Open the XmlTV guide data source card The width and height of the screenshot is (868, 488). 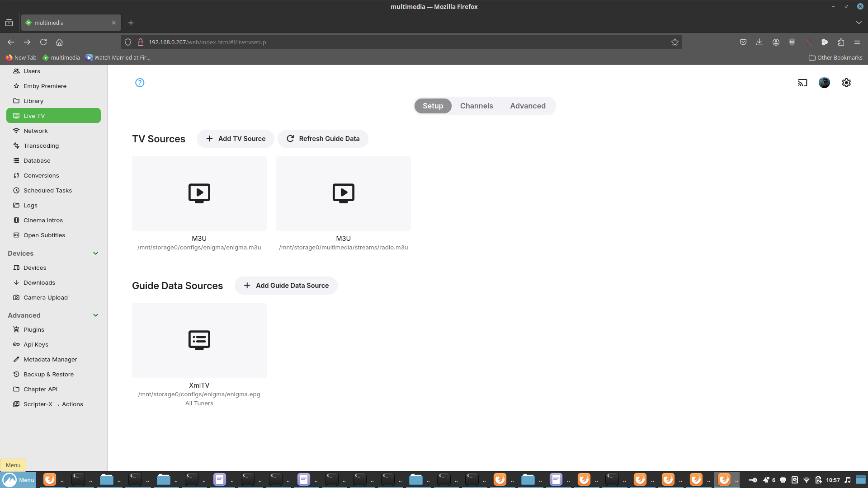tap(199, 341)
